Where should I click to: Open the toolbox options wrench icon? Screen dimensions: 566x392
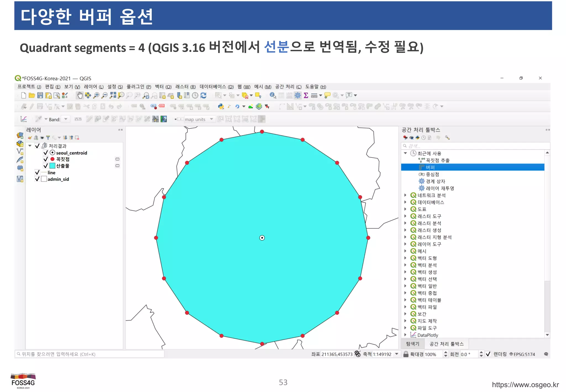[447, 138]
